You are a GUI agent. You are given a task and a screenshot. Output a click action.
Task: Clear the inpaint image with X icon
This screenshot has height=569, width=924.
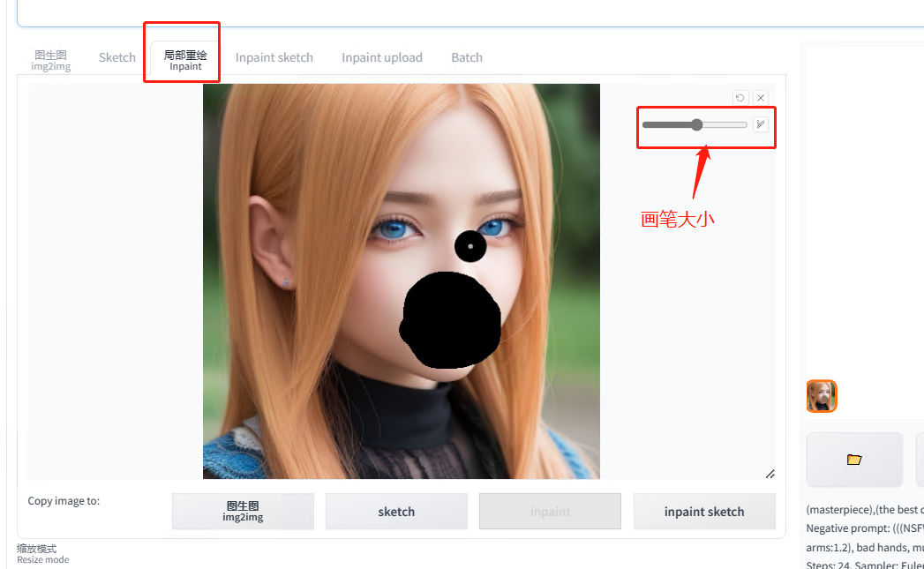760,98
